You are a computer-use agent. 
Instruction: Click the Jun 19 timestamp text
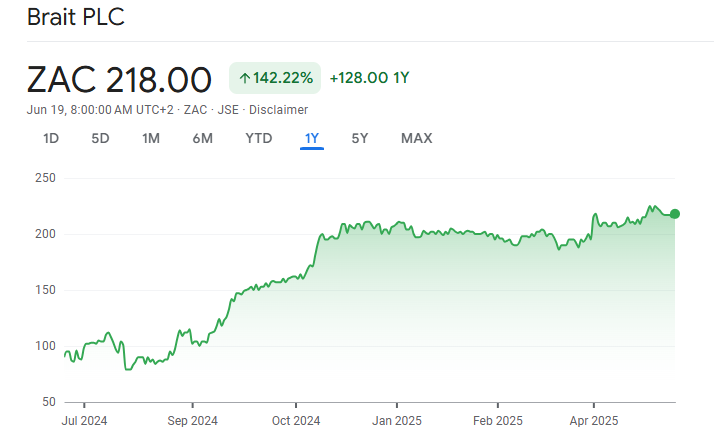click(100, 110)
